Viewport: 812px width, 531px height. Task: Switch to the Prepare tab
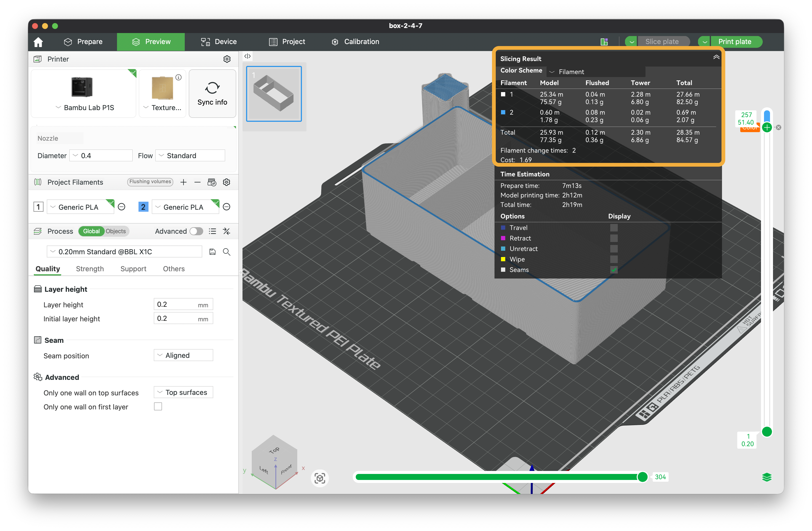pyautogui.click(x=83, y=42)
